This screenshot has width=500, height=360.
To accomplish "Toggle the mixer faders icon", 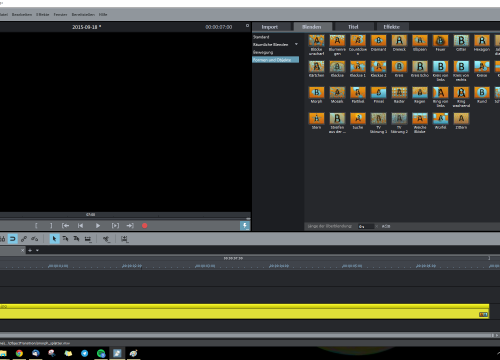I will (2, 239).
